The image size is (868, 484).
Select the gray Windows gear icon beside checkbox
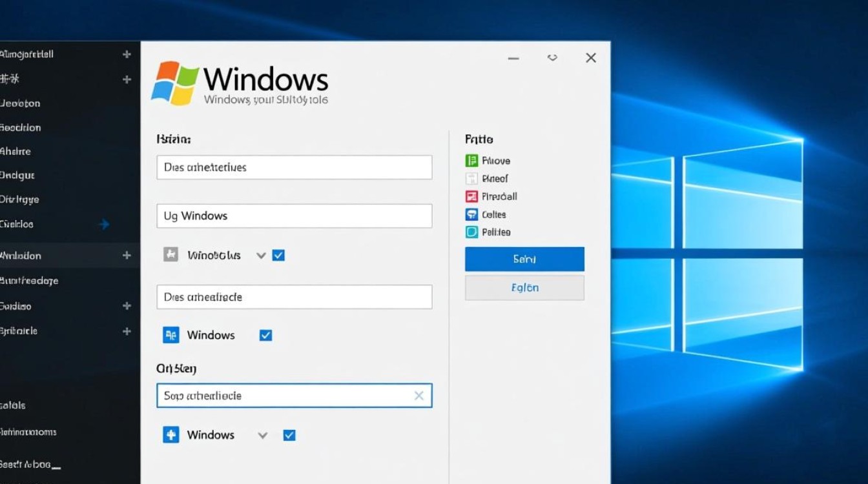[170, 255]
